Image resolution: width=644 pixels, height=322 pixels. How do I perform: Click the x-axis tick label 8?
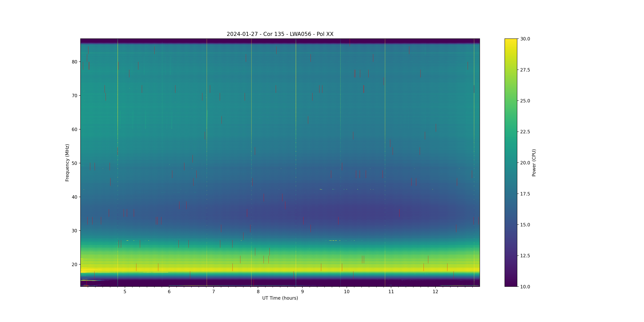coord(258,292)
